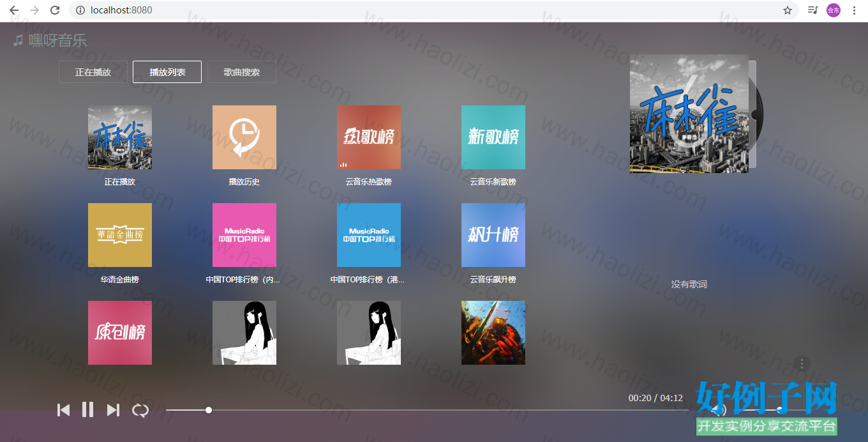Switch to the 正在播放 tab
Viewport: 868px width, 442px height.
(x=93, y=72)
